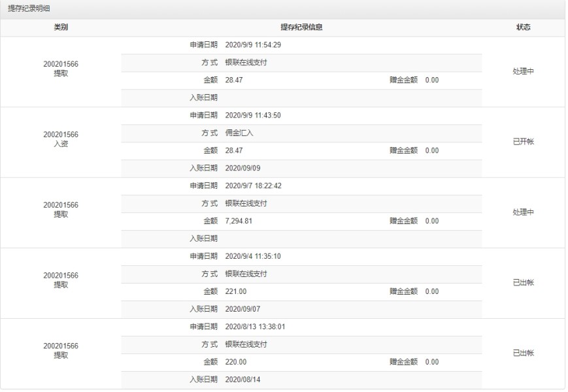Click 赠金金额 0.00 in the 7,294.81 row
This screenshot has width=568, height=392.
tap(414, 221)
